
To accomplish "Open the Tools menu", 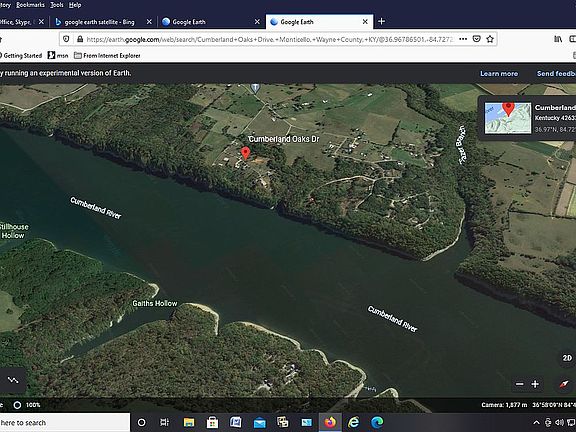I will pyautogui.click(x=57, y=5).
